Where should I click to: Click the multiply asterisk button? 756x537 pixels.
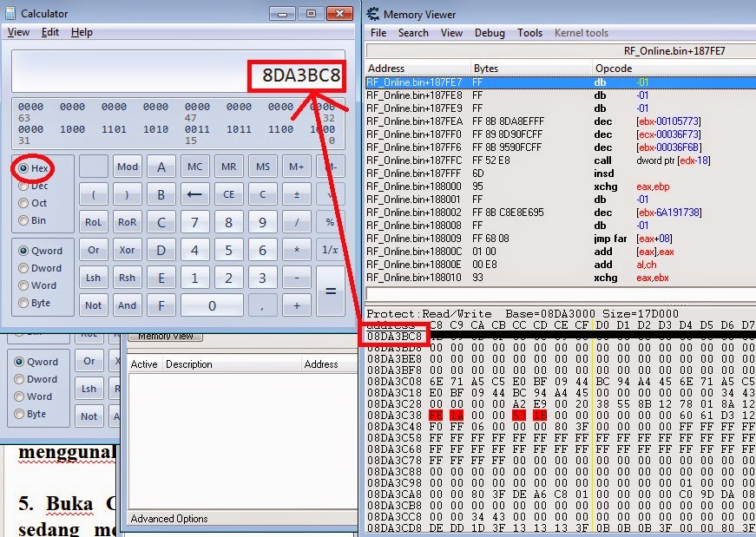[x=297, y=250]
